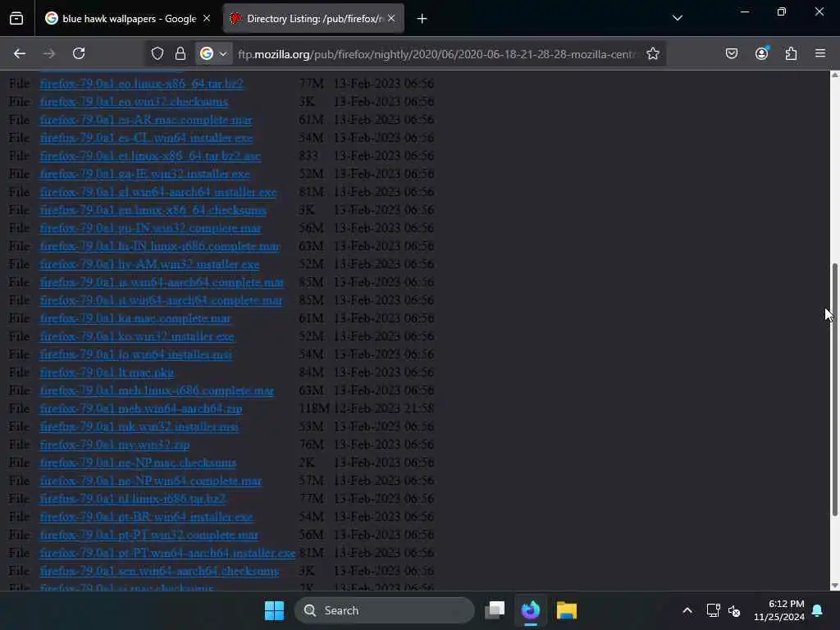Image resolution: width=840 pixels, height=630 pixels.
Task: Open Windows Start menu
Action: click(x=274, y=610)
